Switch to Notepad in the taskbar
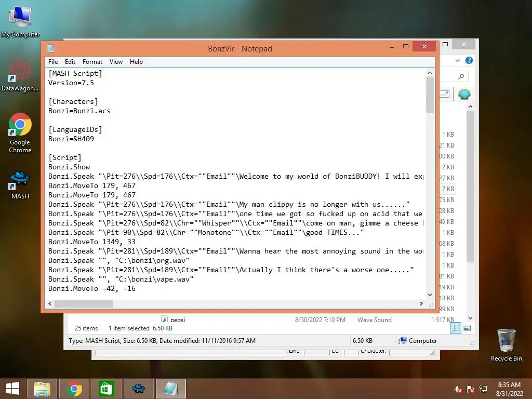The image size is (532, 399). click(x=170, y=389)
